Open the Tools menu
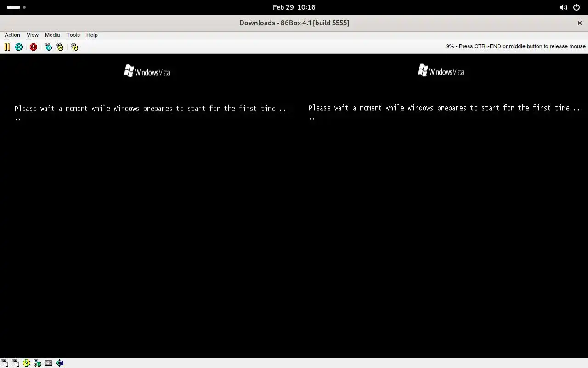Screen dimensions: 588x368 [x=73, y=35]
